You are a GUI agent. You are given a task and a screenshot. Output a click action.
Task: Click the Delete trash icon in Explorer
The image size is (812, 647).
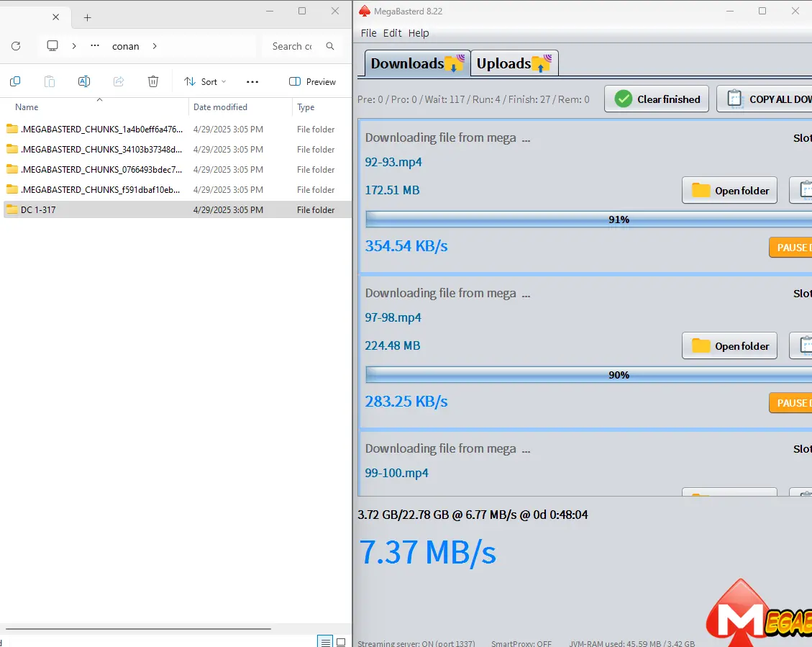[x=152, y=81]
